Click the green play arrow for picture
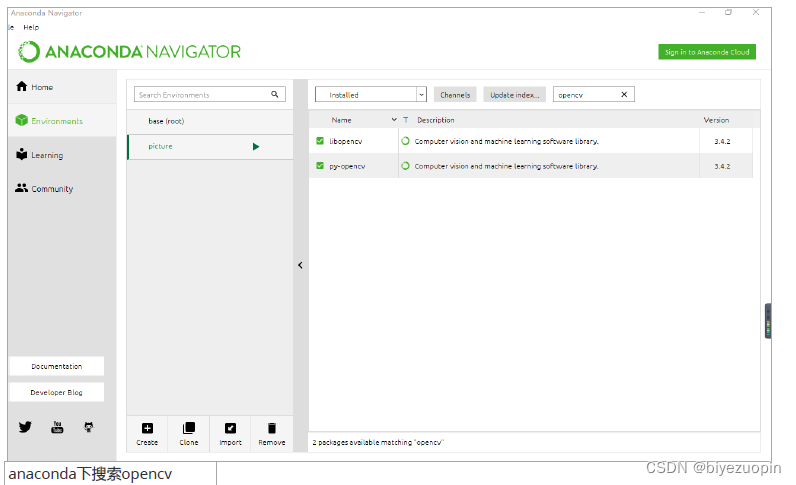Screen dimensions: 796x485 tap(256, 147)
